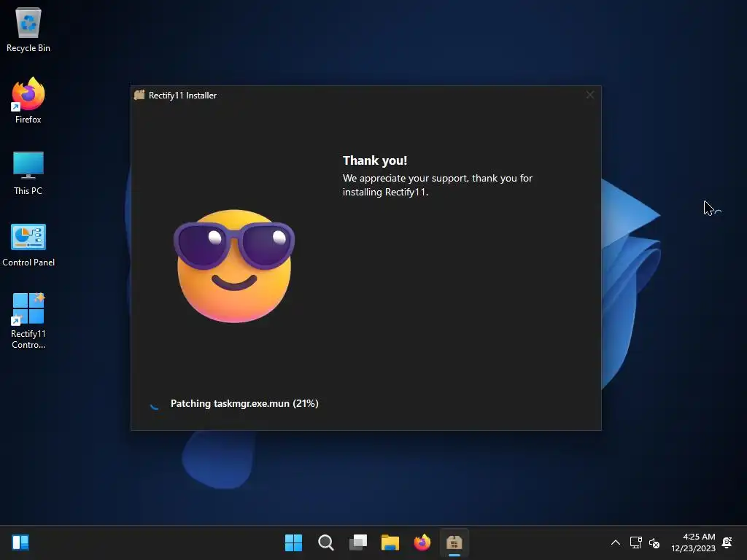Click the sunglasses emoji image
747x560 pixels.
[x=234, y=265]
